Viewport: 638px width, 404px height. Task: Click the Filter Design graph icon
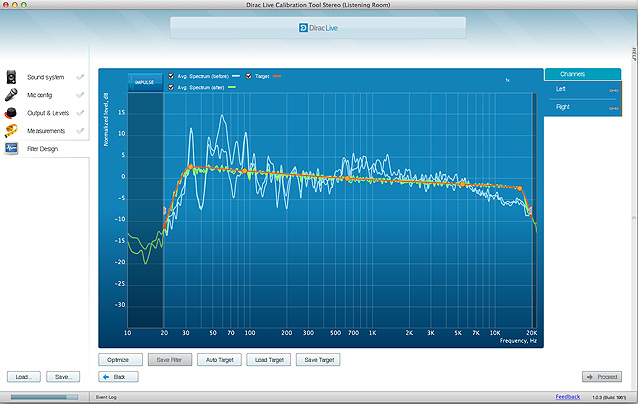click(x=11, y=148)
